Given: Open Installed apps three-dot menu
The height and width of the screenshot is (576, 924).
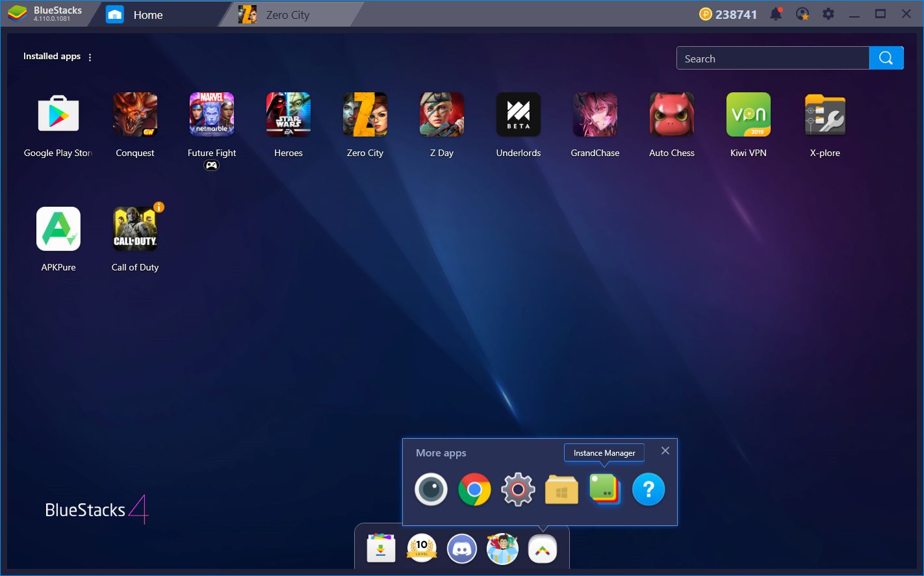Looking at the screenshot, I should coord(90,57).
